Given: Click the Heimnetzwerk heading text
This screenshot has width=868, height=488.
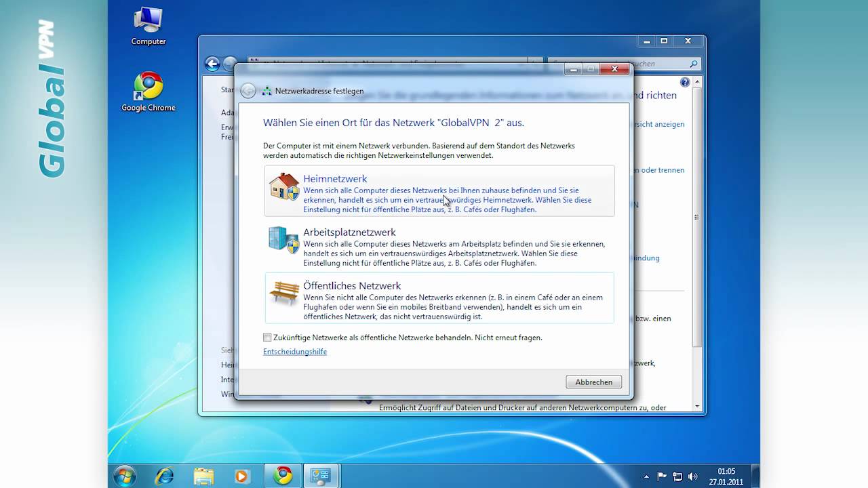Looking at the screenshot, I should pos(335,178).
